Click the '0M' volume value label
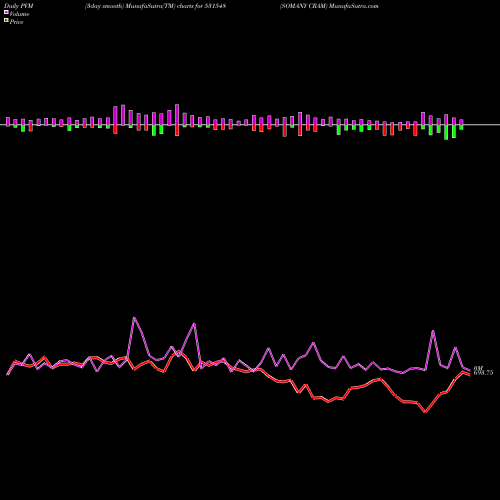The width and height of the screenshot is (500, 500). tap(478, 368)
